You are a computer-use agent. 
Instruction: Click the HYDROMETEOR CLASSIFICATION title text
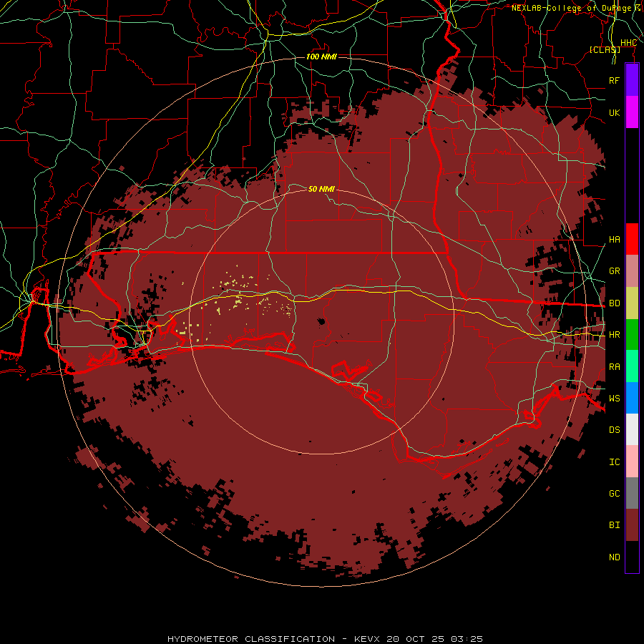click(251, 639)
